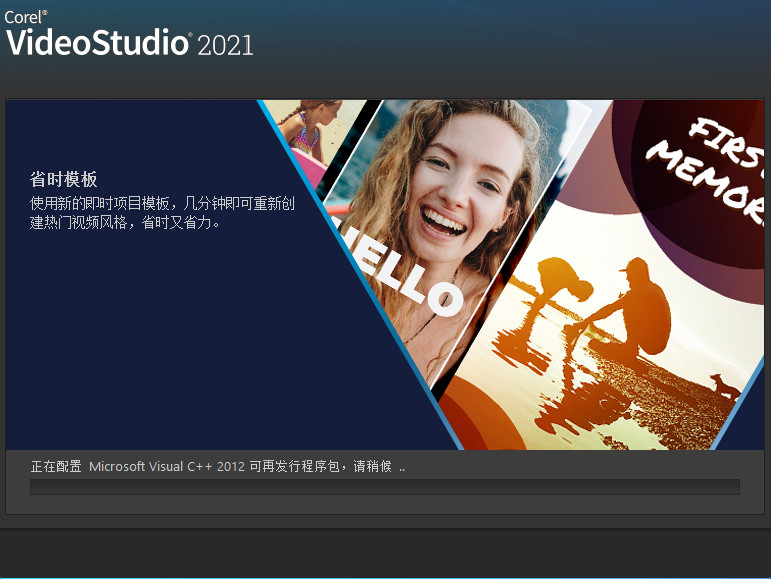
Task: Click the '省时模板' heading text
Action: [63, 179]
